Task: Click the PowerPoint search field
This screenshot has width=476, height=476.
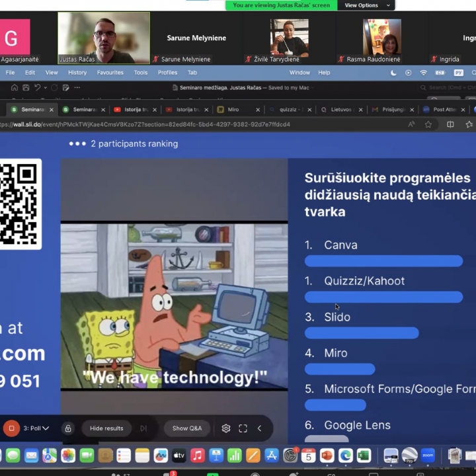Action: tap(447, 88)
